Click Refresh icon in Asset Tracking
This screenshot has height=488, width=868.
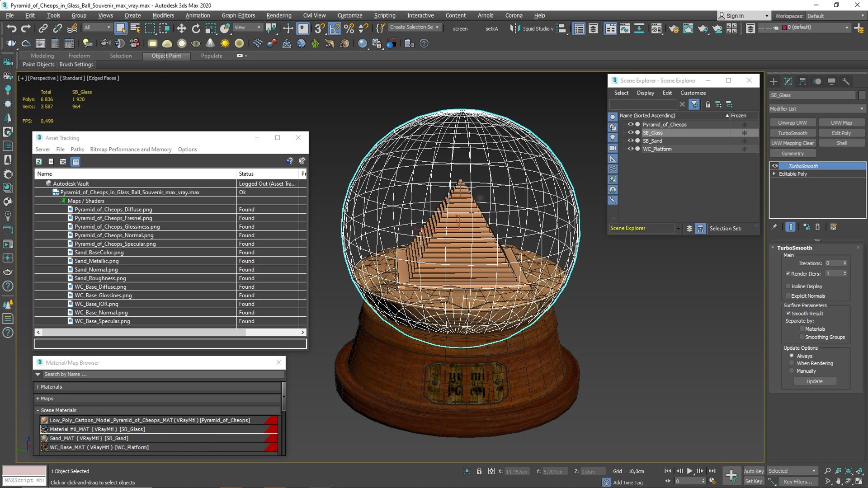[x=39, y=161]
